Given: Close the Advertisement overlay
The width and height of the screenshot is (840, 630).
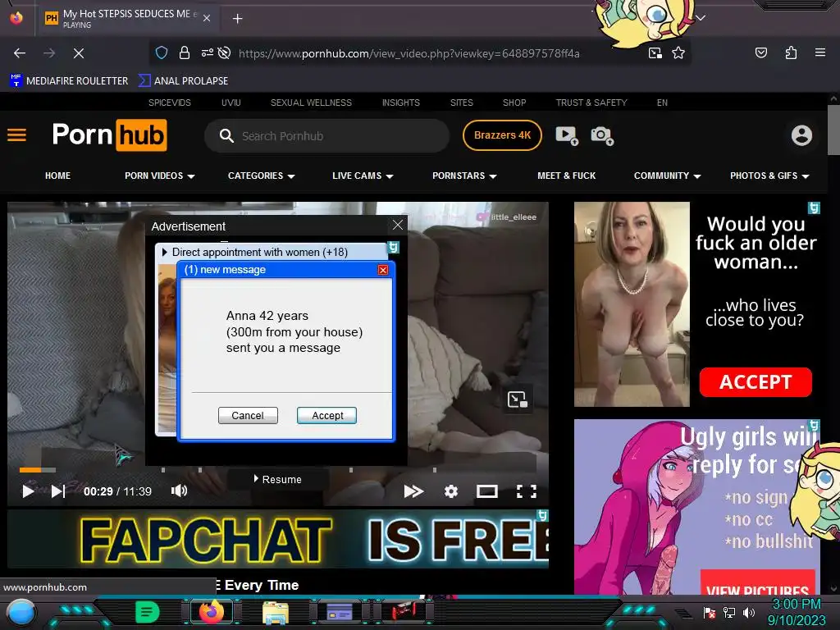Looking at the screenshot, I should click(398, 225).
